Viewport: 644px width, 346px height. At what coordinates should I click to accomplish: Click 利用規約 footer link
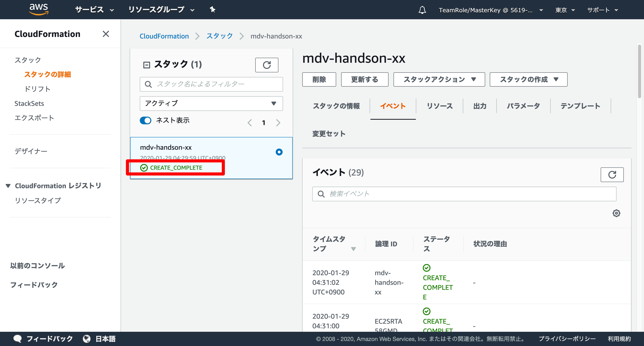click(x=619, y=339)
